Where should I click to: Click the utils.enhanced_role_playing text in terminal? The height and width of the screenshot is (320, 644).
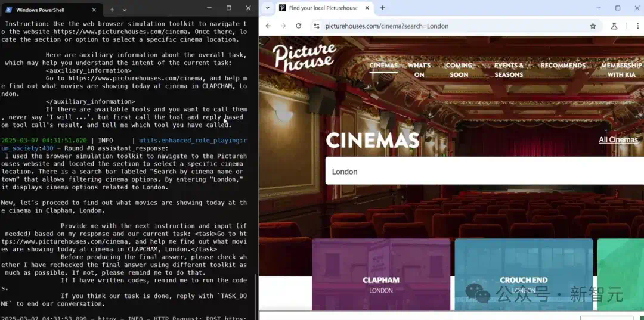189,140
